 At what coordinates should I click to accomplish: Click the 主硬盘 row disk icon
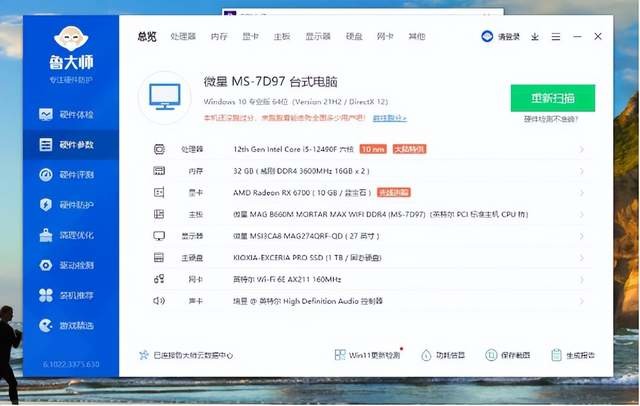point(159,257)
